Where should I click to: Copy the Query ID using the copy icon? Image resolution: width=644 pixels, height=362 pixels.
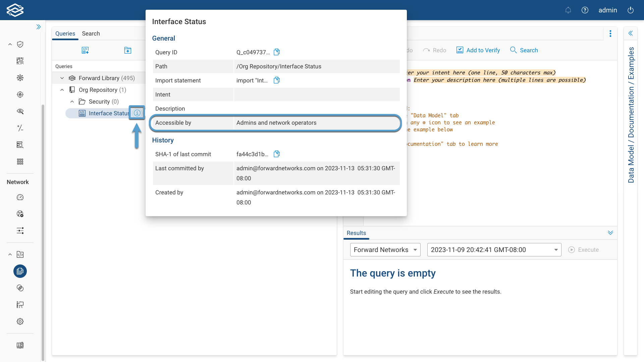[x=276, y=52]
